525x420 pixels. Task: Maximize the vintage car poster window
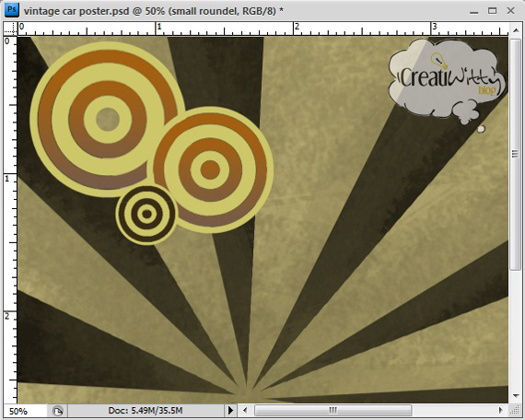point(492,11)
